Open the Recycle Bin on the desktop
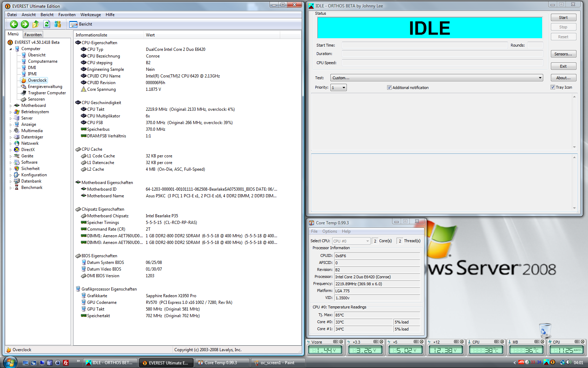Screen dimensions: 588x368 [x=545, y=331]
